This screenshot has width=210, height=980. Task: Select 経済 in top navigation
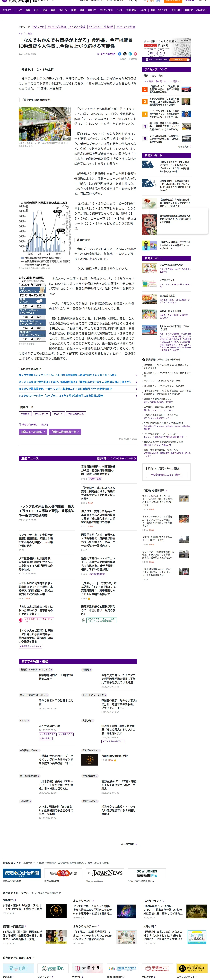click(x=53, y=10)
